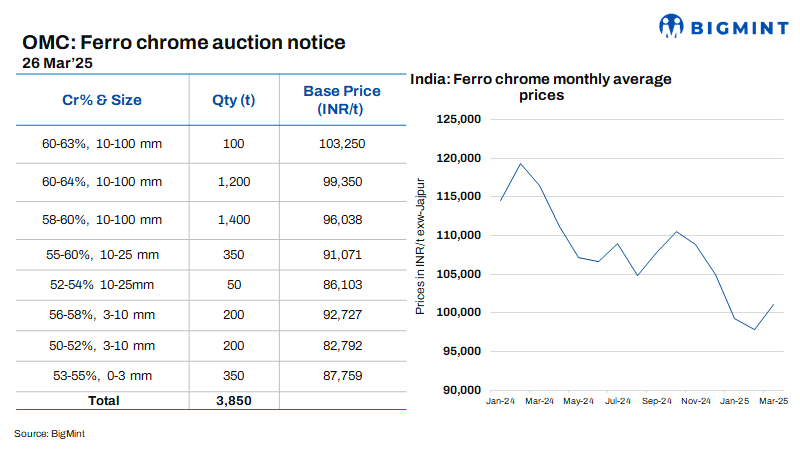Image resolution: width=800 pixels, height=450 pixels.
Task: Click the 'Cr% & Size' column header
Action: coord(102,100)
